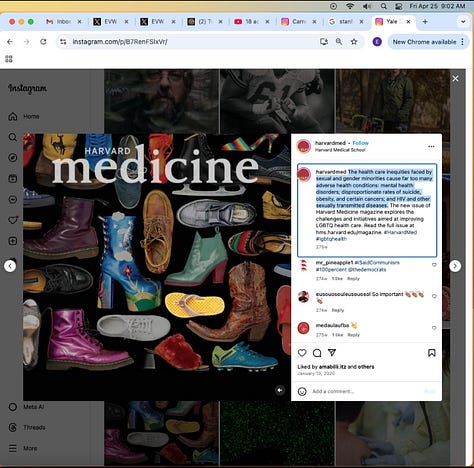Open the volume menu bar icon
Image resolution: width=474 pixels, height=468 pixels.
point(367,6)
